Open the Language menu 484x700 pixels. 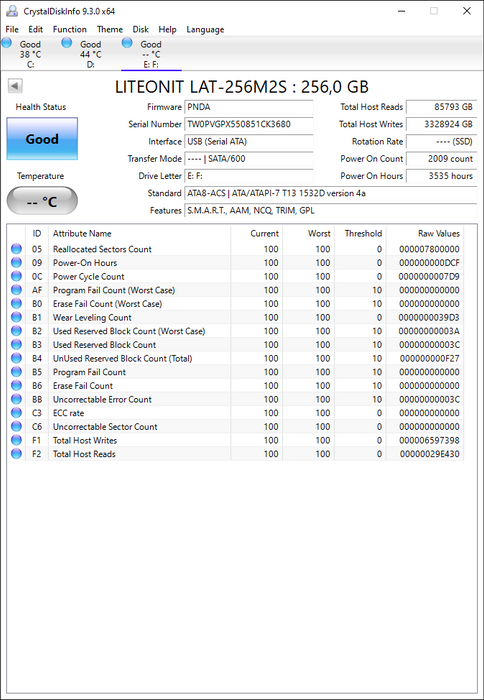click(205, 29)
